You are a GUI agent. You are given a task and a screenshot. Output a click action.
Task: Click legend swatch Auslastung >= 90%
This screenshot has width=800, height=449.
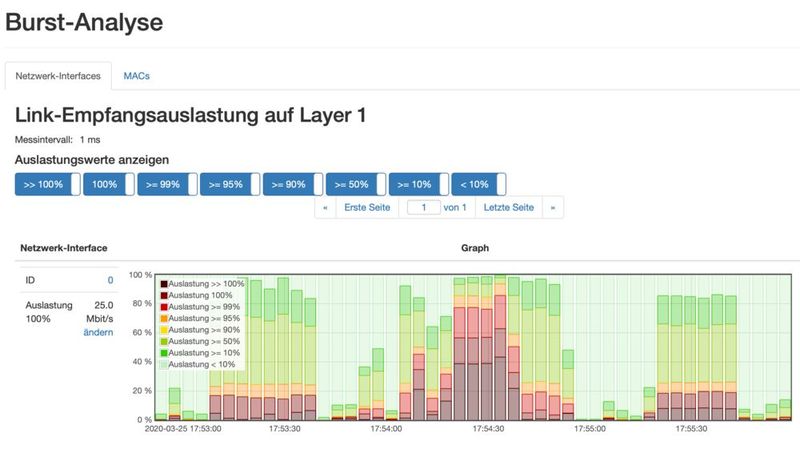point(164,330)
